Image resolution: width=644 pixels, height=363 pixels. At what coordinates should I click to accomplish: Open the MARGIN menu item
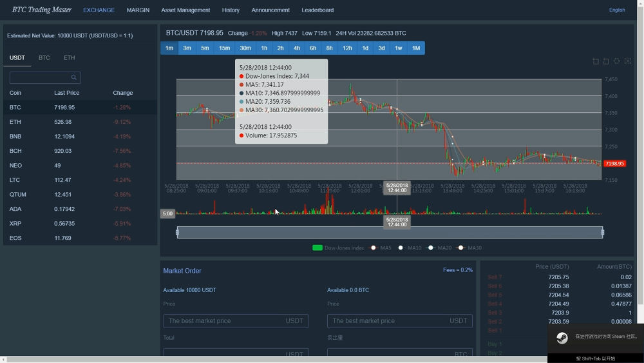tap(138, 10)
